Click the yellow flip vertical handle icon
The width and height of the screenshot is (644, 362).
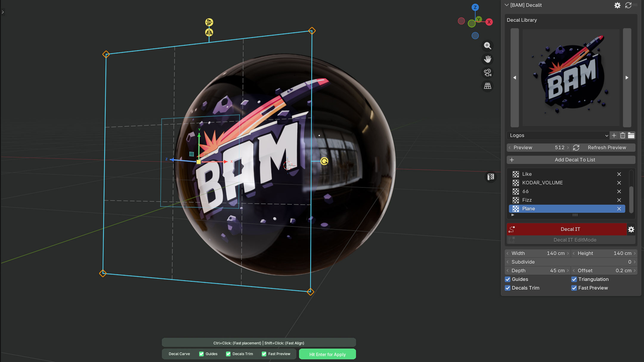pos(209,22)
